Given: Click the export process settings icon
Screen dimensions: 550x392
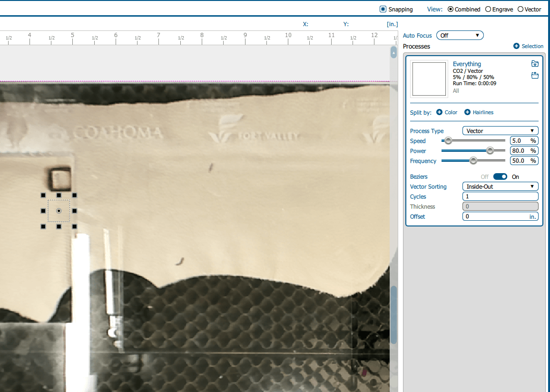Looking at the screenshot, I should tap(535, 75).
